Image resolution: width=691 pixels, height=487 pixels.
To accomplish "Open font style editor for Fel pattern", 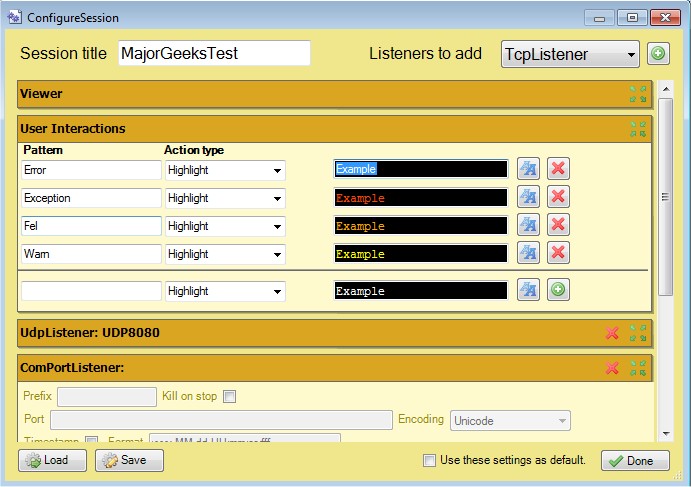I will coord(528,225).
